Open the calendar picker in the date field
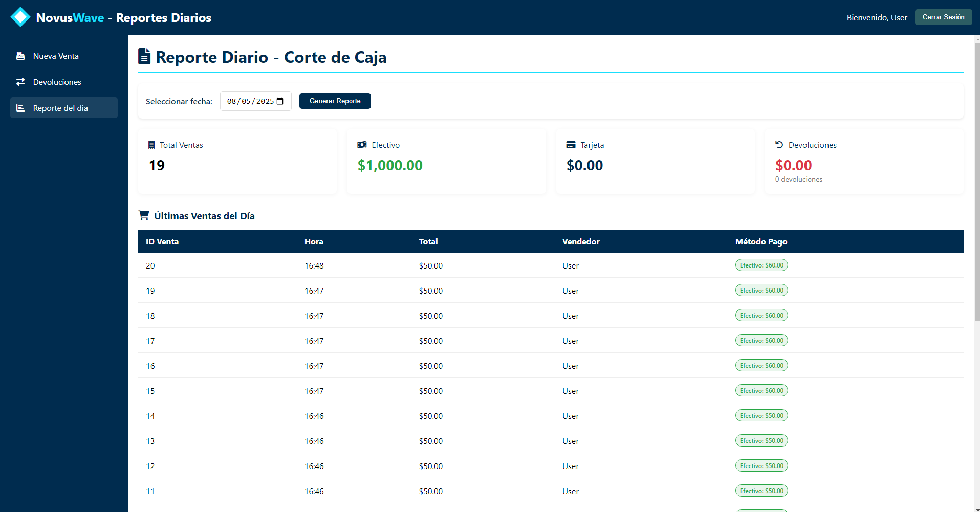 (x=279, y=101)
